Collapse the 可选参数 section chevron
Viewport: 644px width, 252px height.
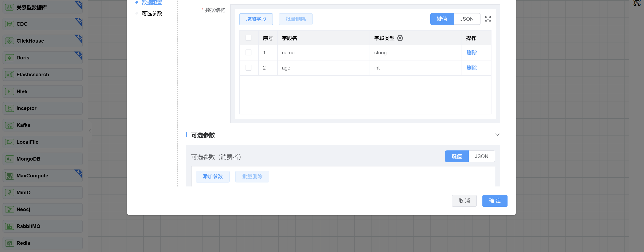[x=497, y=135]
